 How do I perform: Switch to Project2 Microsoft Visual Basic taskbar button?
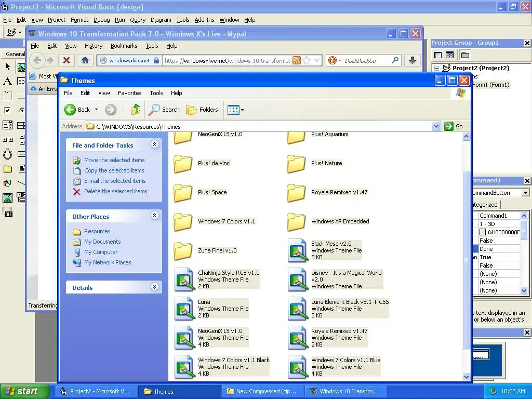point(96,391)
